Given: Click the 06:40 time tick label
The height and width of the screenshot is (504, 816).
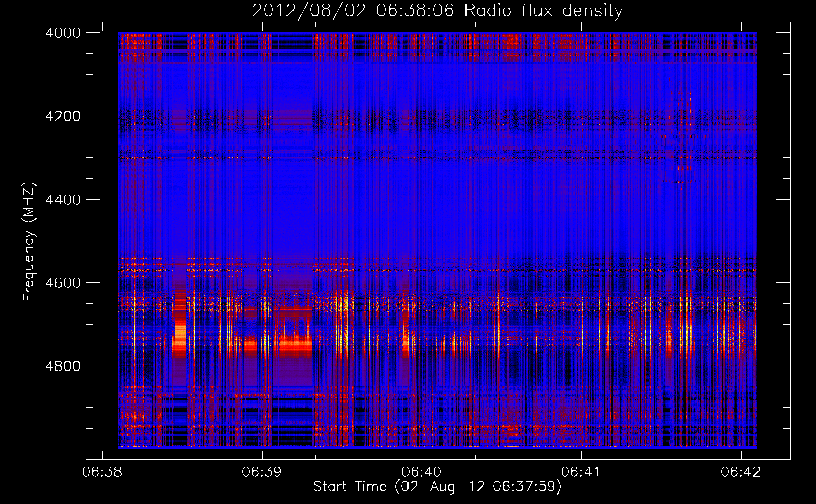Looking at the screenshot, I should 422,472.
